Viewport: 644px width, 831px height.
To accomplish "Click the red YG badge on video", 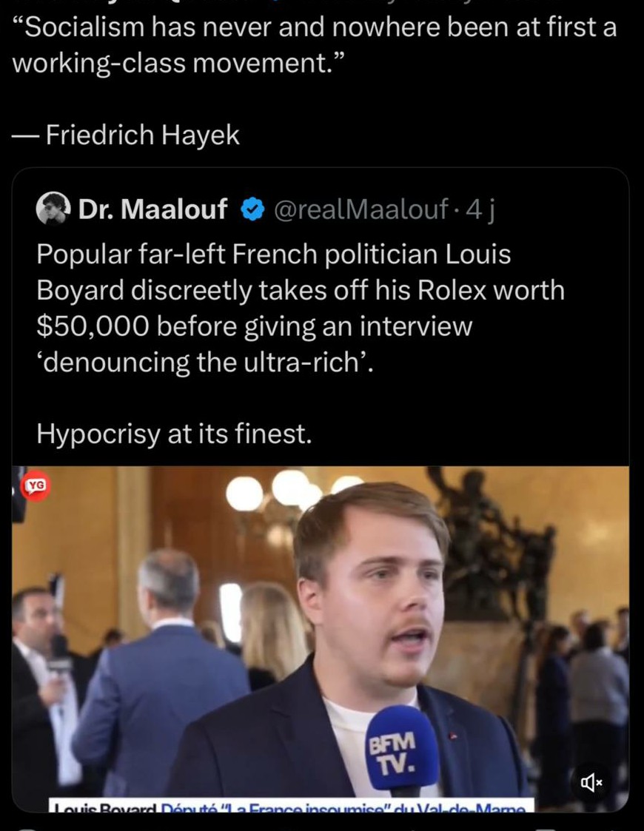I will tap(36, 485).
